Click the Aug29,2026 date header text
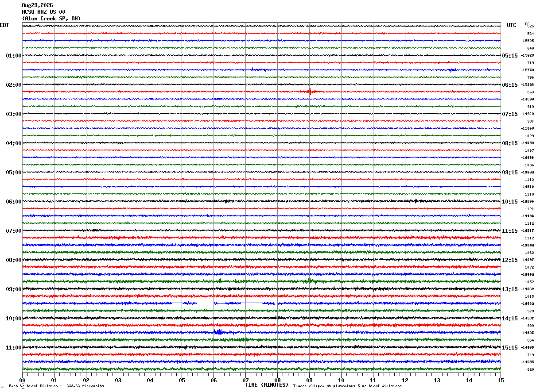The height and width of the screenshot is (392, 536). coord(37,5)
